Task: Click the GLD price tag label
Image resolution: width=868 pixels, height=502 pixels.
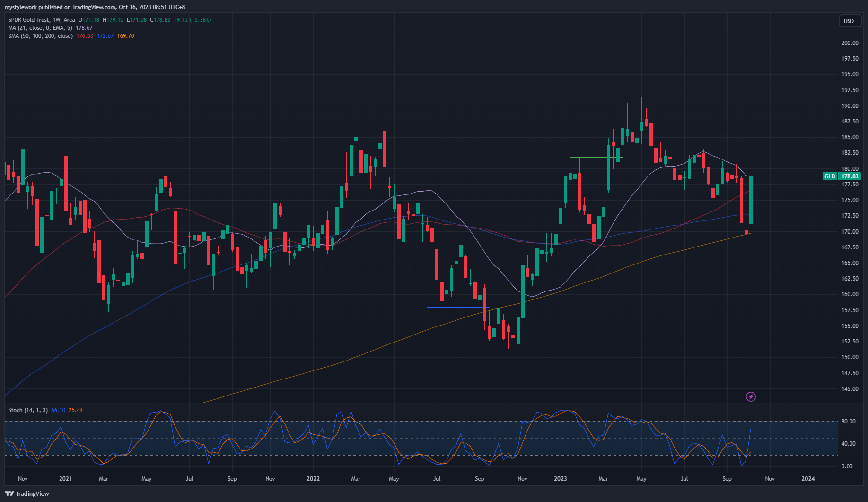Action: 830,176
